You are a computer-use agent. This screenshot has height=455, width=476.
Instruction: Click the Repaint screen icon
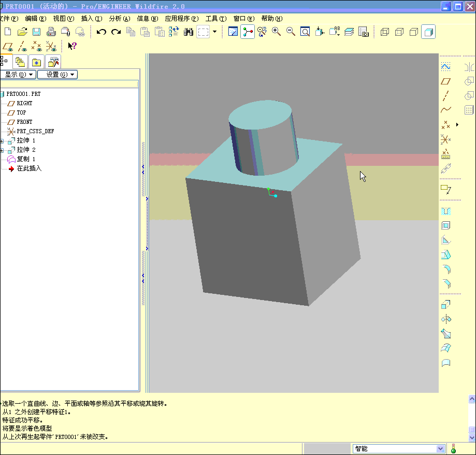pyautogui.click(x=233, y=32)
